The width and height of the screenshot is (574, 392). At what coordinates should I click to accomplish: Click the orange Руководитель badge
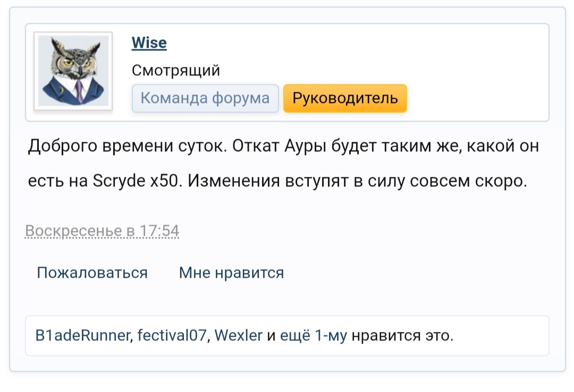345,98
